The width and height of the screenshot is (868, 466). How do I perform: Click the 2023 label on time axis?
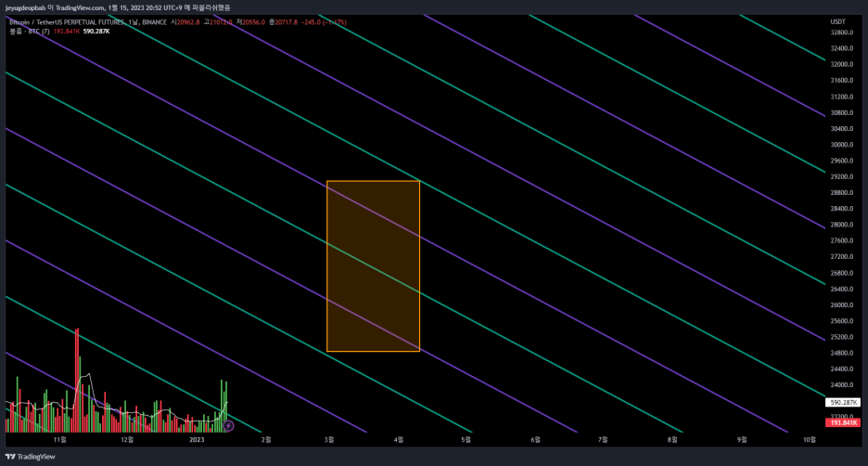coord(197,439)
